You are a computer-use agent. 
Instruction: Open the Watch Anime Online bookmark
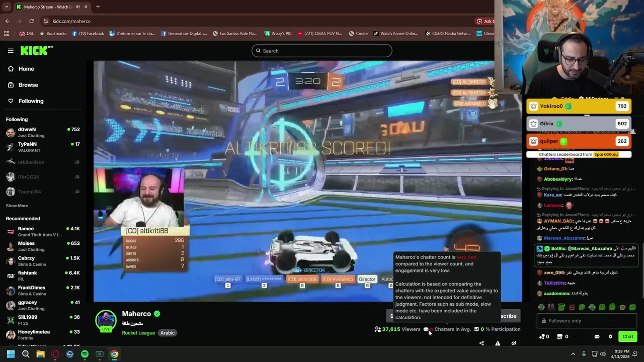(x=395, y=34)
